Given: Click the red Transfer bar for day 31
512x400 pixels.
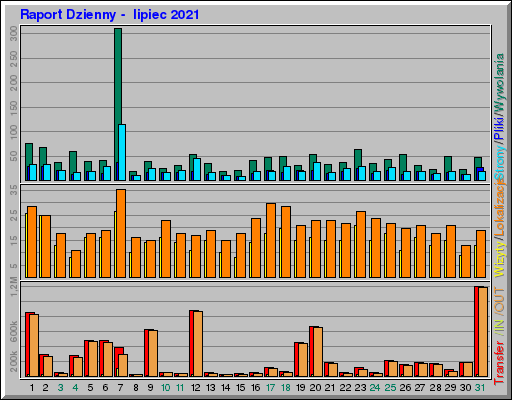Looking at the screenshot, I should pyautogui.click(x=476, y=332).
